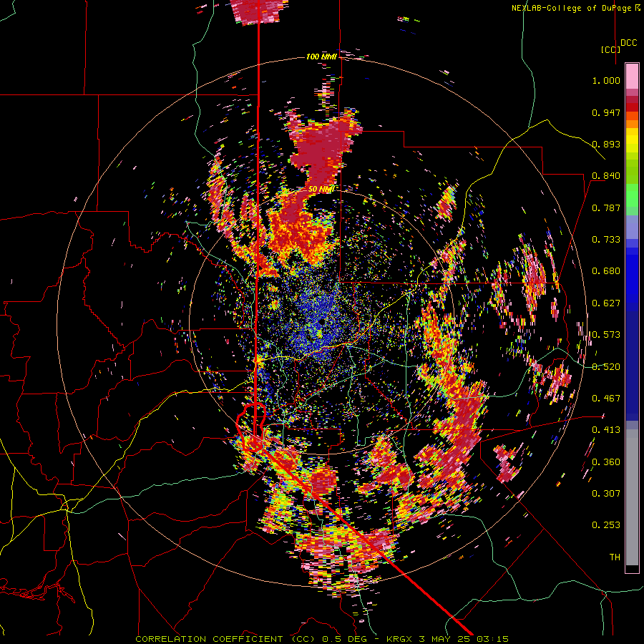Screen dimensions: 644x644
Task: Click the DCC label above the color bar
Action: (x=628, y=43)
